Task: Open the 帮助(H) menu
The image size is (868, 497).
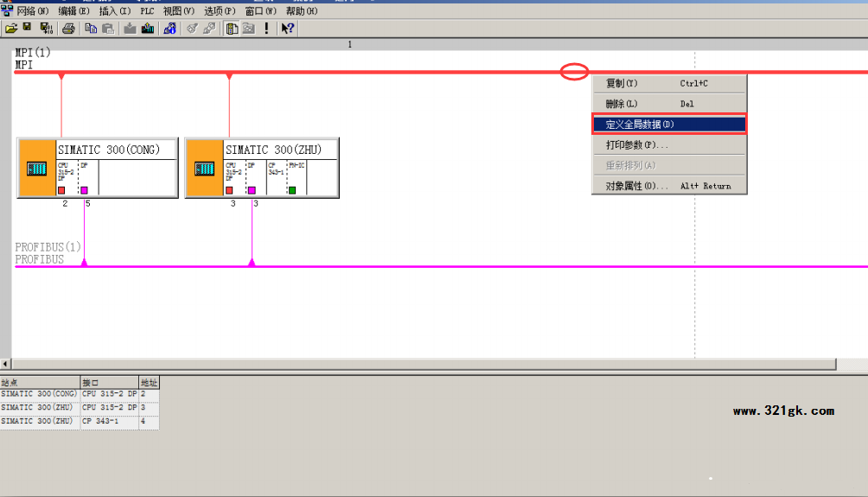Action: click(x=302, y=11)
